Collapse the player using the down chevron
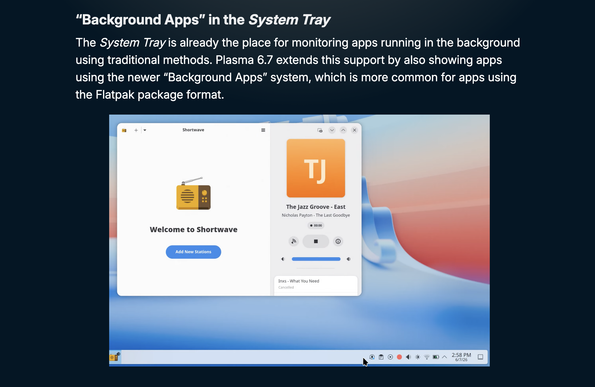The image size is (595, 387). pos(332,130)
